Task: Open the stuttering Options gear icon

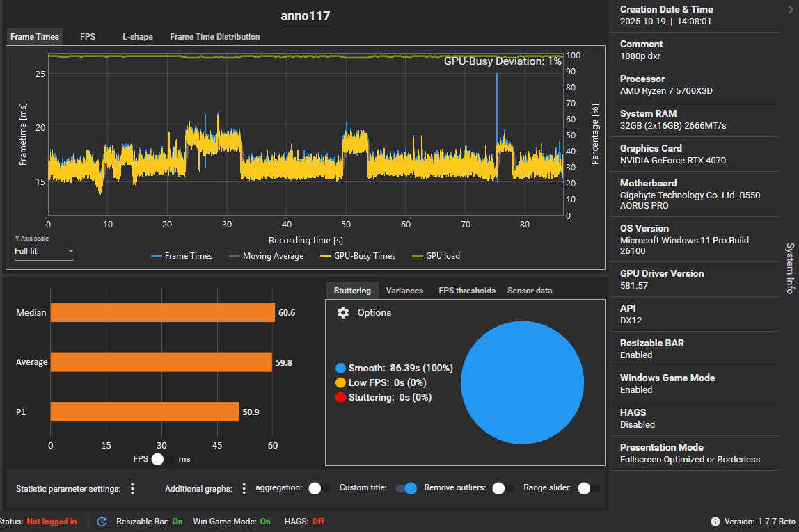Action: pos(343,312)
